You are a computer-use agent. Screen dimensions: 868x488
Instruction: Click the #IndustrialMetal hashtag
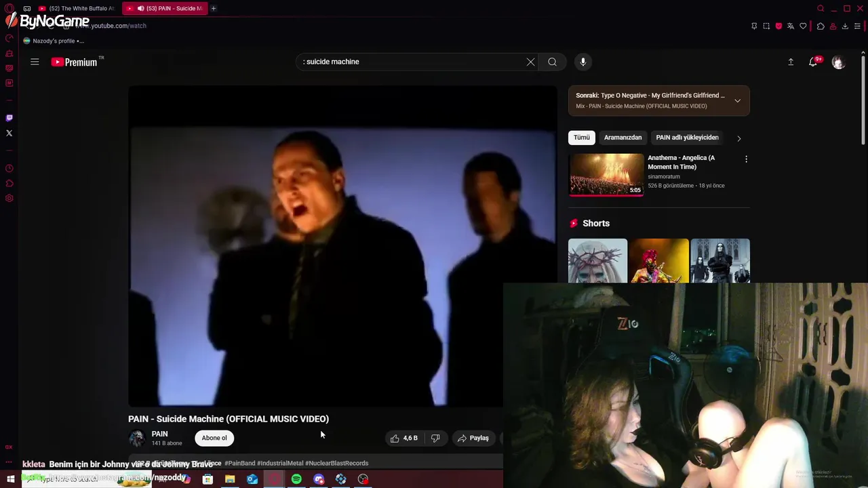tap(280, 463)
